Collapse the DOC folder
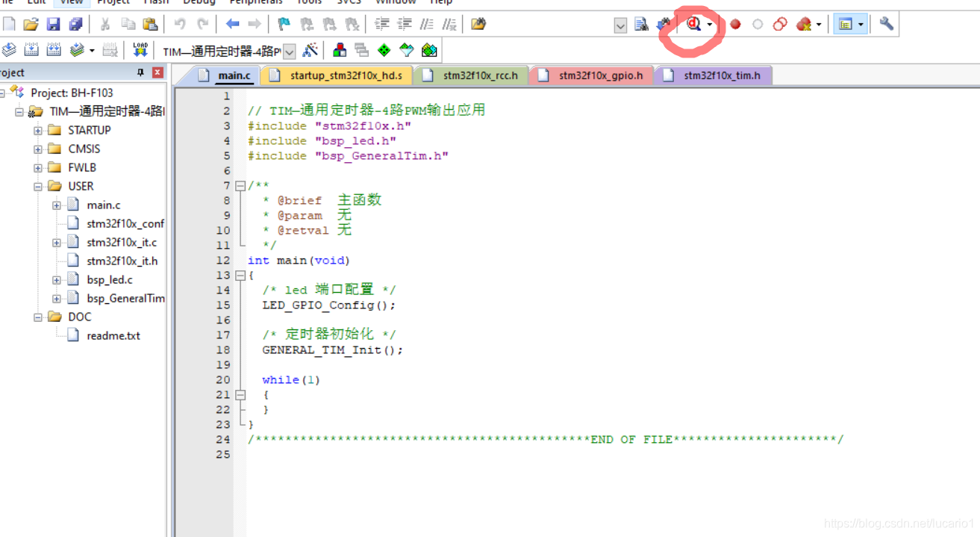The height and width of the screenshot is (537, 980). pos(38,317)
